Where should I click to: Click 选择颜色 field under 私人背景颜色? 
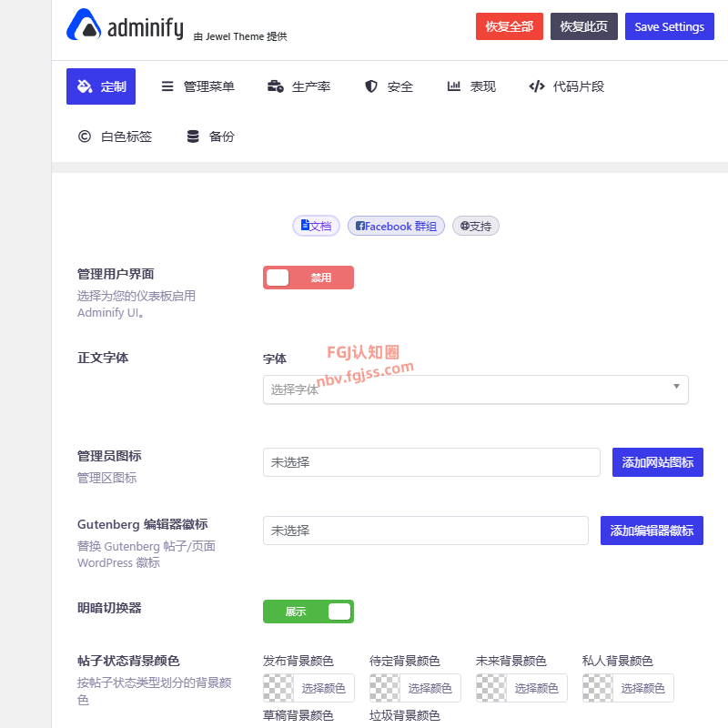point(643,688)
